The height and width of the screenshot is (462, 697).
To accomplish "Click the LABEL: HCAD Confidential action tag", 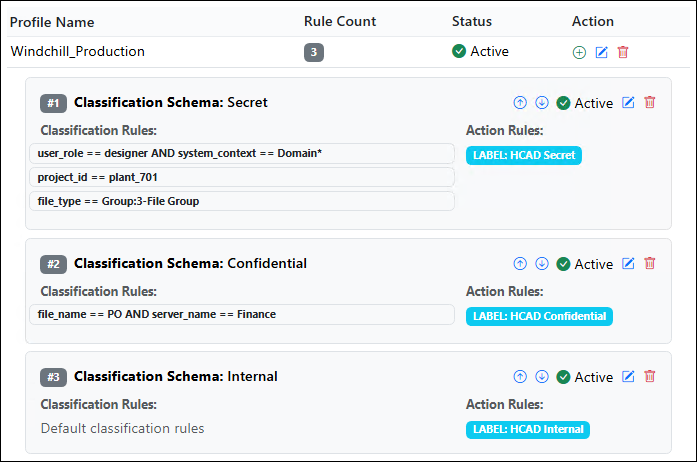I will click(539, 316).
